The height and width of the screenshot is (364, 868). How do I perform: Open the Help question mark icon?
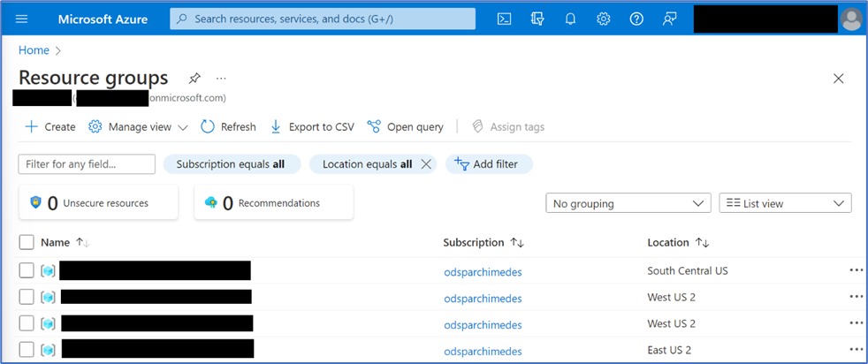tap(636, 19)
